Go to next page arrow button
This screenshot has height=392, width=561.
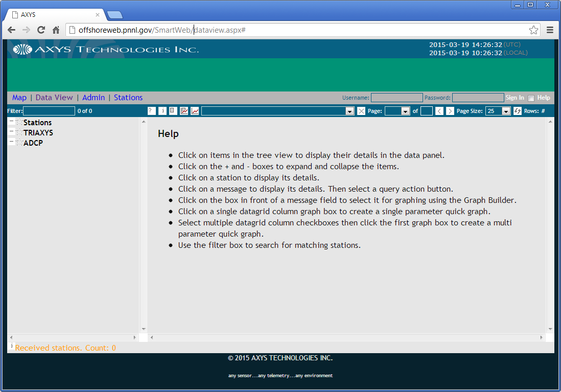coord(450,111)
